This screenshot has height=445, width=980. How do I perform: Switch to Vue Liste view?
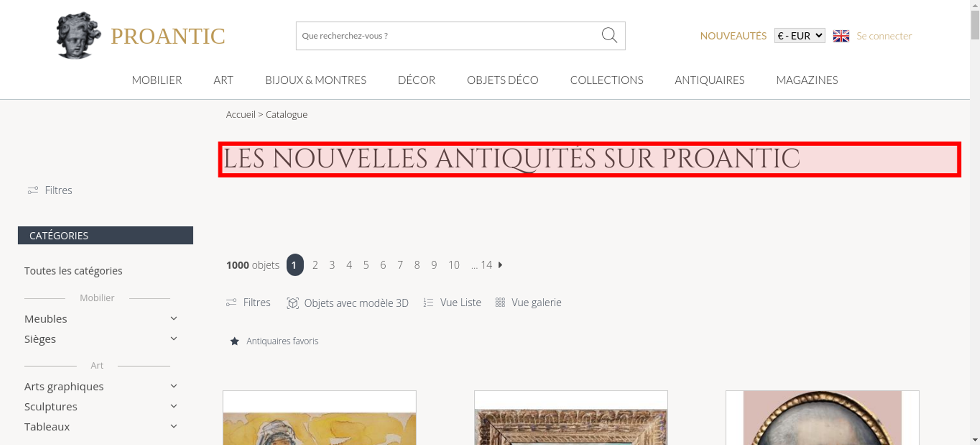tap(452, 303)
